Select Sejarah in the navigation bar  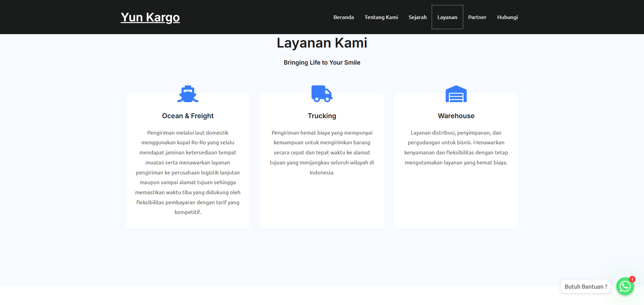[x=417, y=17]
